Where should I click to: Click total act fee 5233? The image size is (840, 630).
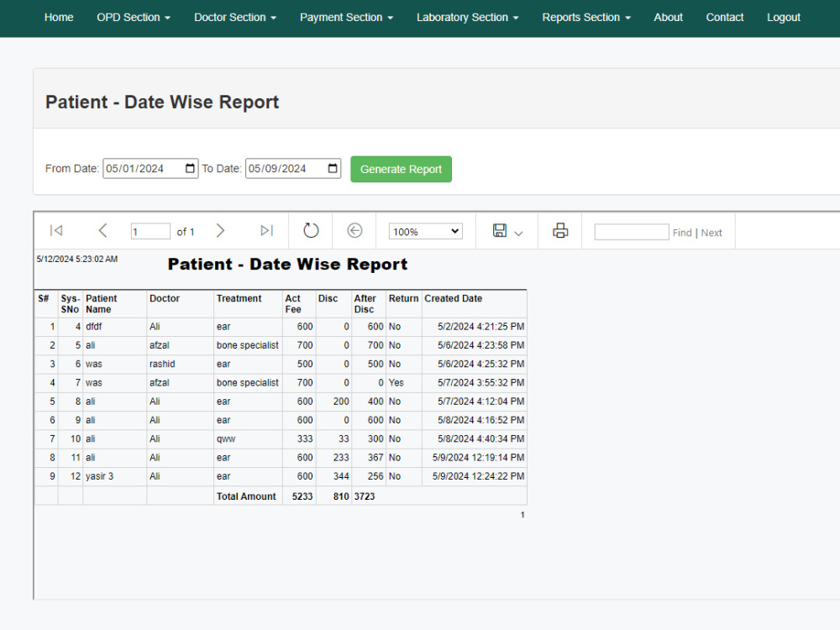coord(302,496)
